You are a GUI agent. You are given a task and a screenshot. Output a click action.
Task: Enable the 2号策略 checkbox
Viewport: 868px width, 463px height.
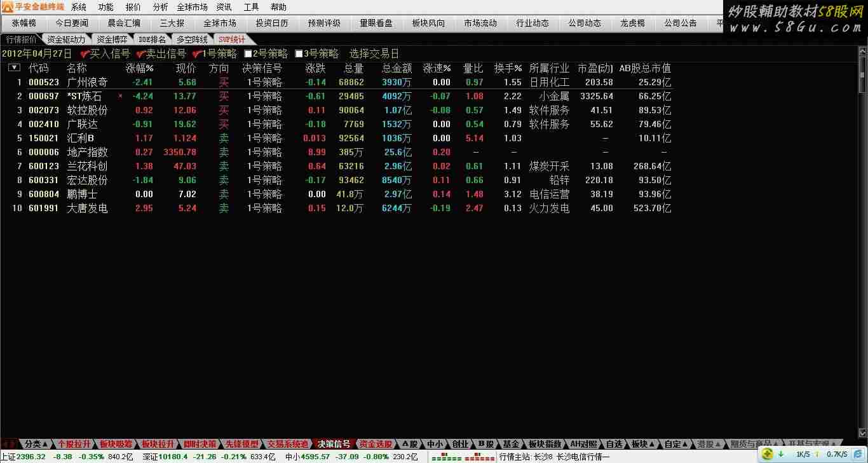coord(248,54)
